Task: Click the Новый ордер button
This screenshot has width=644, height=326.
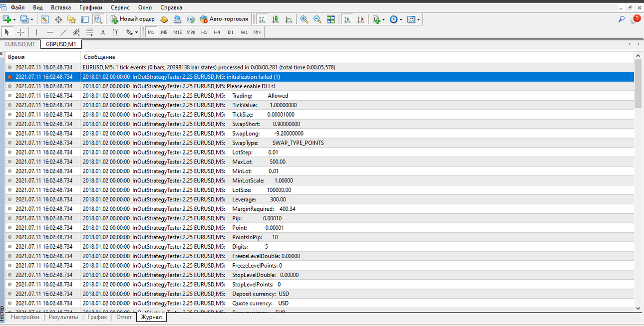Action: pyautogui.click(x=132, y=19)
